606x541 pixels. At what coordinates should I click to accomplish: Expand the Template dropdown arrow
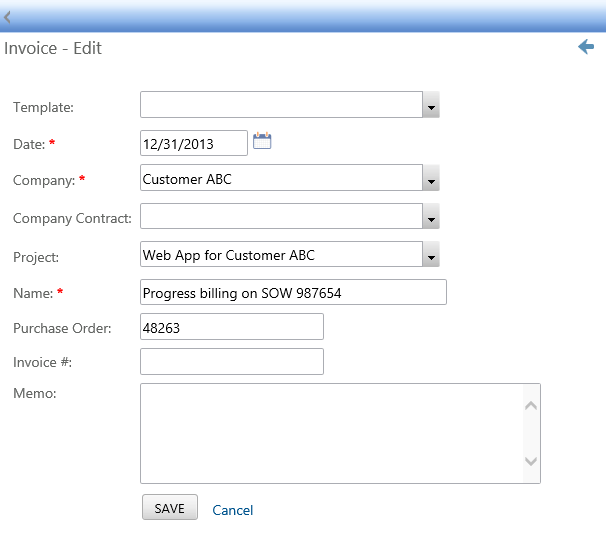click(x=431, y=105)
